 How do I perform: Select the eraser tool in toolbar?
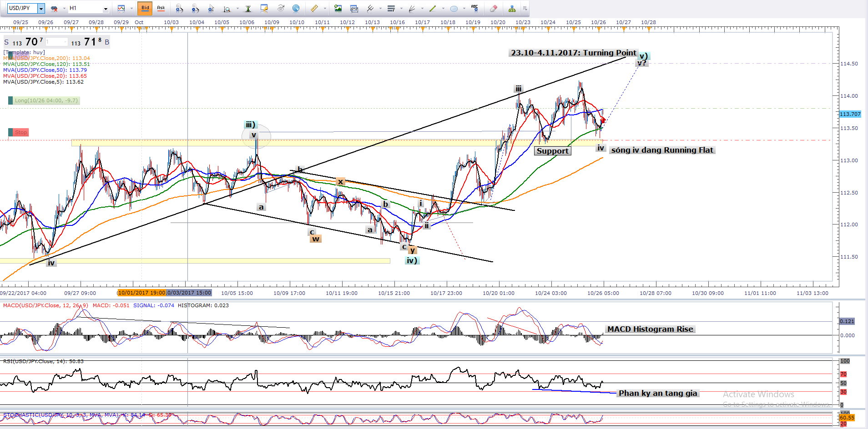pos(494,8)
